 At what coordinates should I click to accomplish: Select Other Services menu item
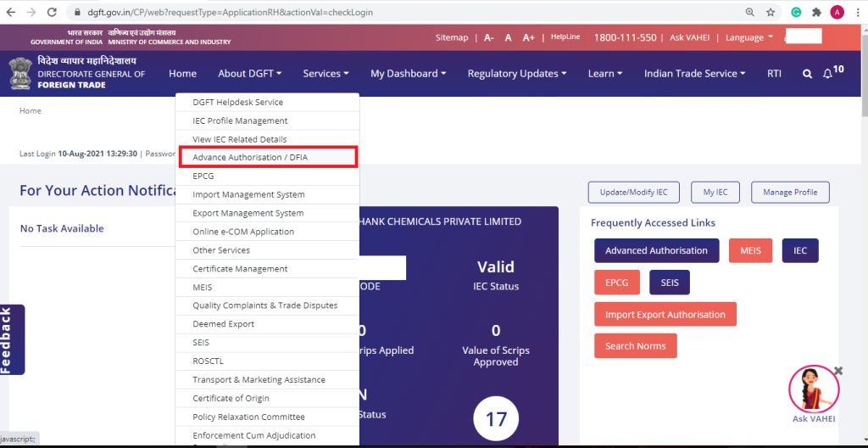point(267,250)
